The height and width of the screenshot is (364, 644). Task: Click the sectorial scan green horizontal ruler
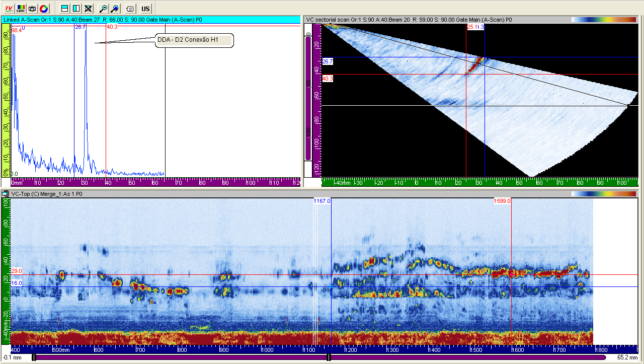(479, 182)
